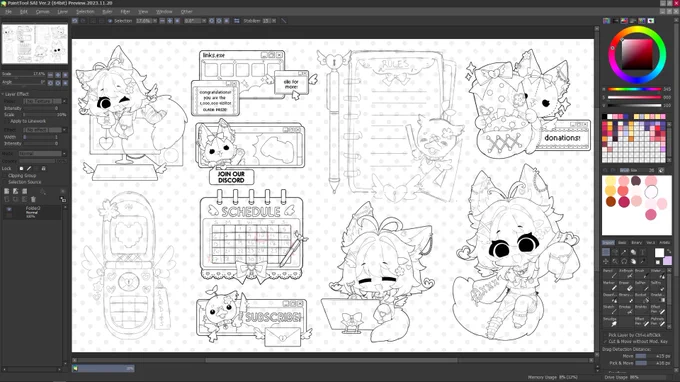Viewport: 680px width, 382px height.
Task: Toggle the Color Wheel panel icon
Action: [606, 21]
